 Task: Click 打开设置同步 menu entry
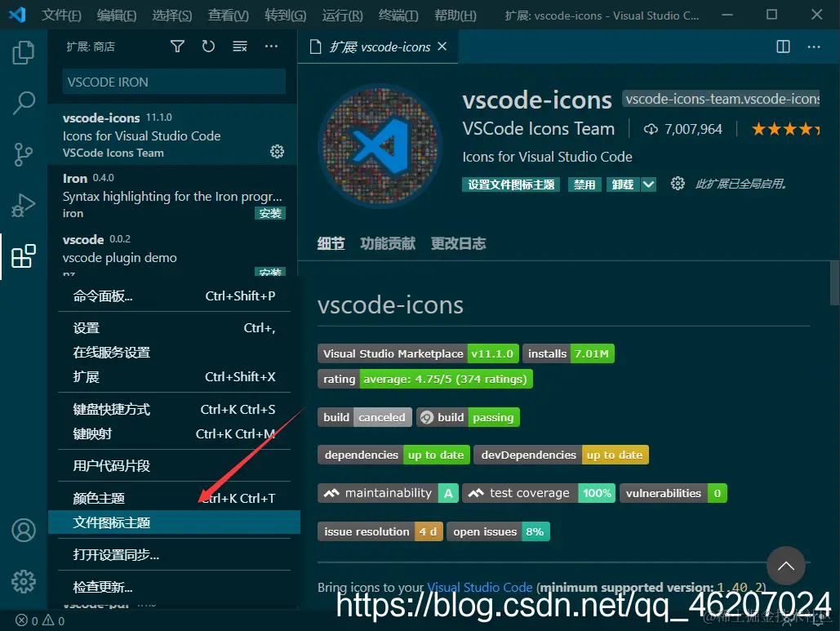click(x=174, y=555)
